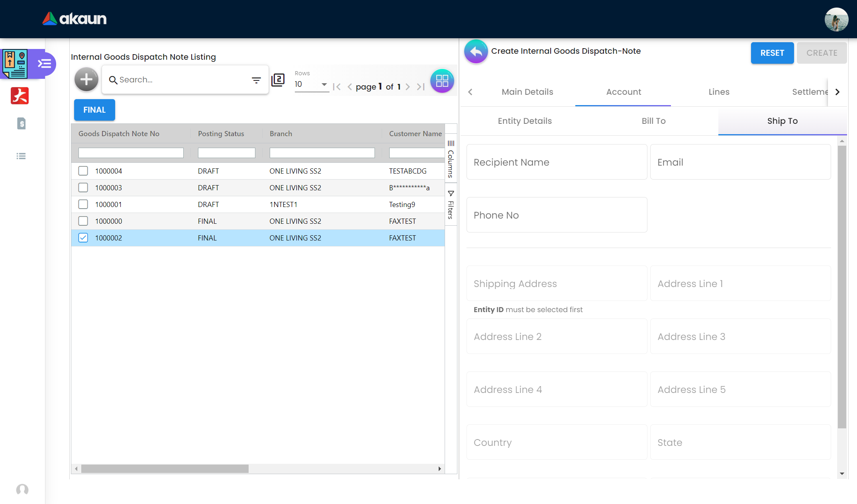Open the red runner app sidebar icon

point(20,96)
